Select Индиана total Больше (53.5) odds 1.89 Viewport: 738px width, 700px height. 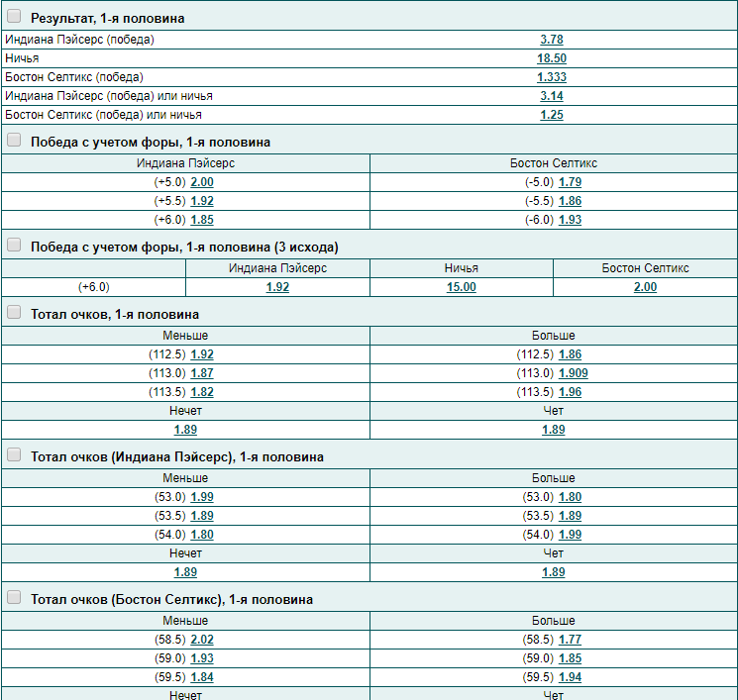[x=570, y=516]
